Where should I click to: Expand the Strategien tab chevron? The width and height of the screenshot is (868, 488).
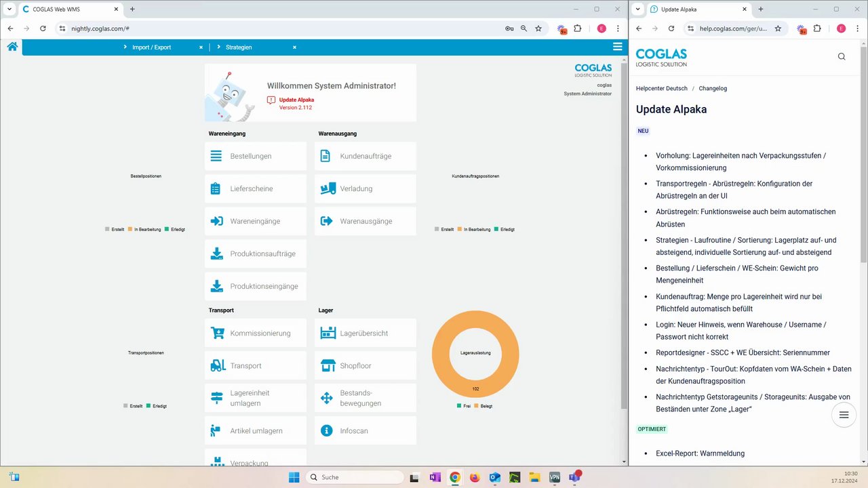click(219, 47)
